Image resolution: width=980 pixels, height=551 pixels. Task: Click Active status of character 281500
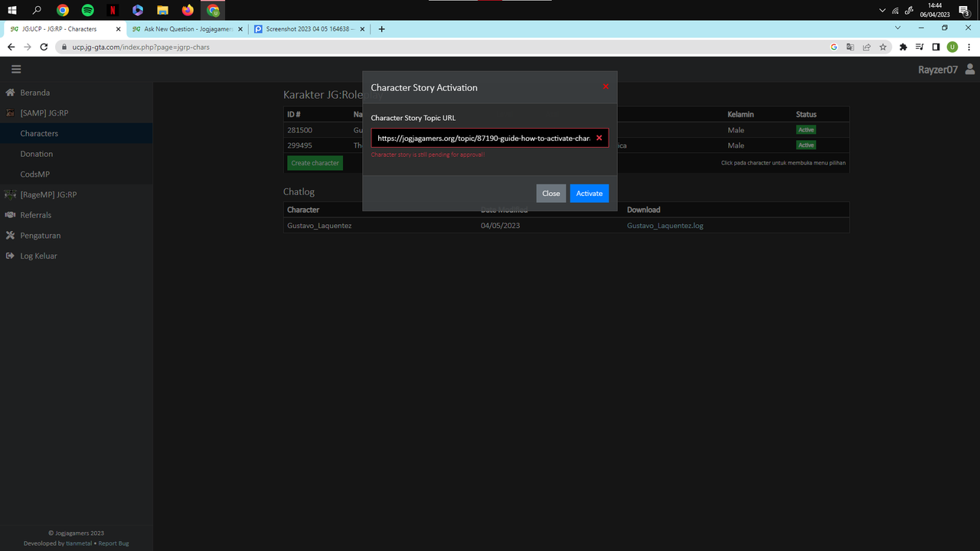806,130
